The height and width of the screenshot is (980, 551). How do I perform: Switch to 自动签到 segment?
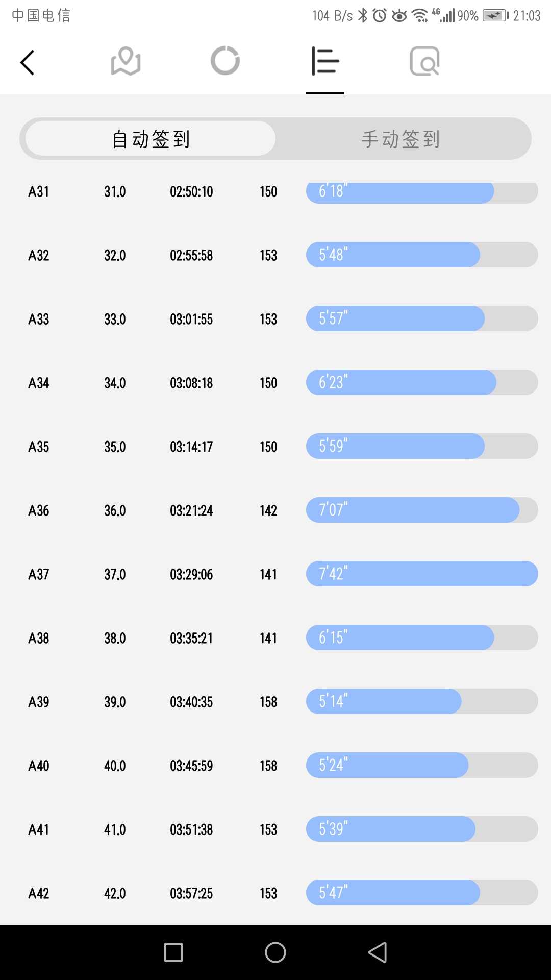coord(151,138)
